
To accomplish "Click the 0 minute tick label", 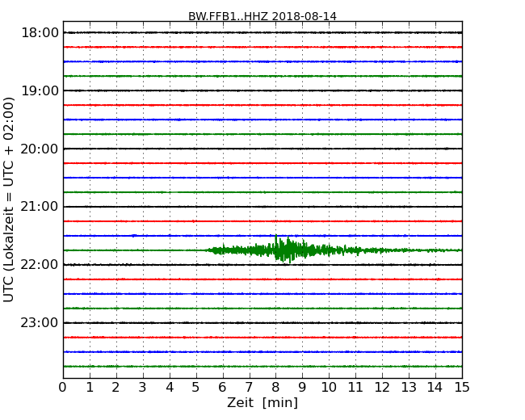I will coord(63,387).
